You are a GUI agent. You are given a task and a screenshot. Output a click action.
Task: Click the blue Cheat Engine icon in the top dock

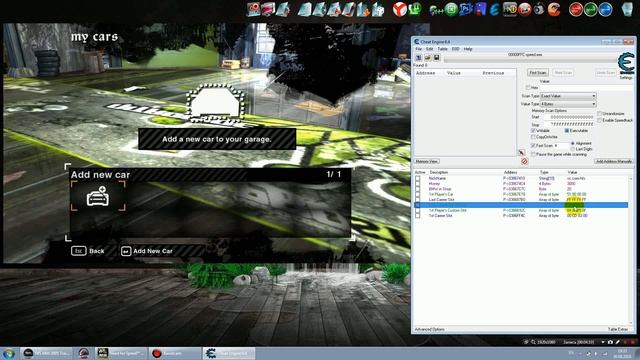click(x=494, y=9)
